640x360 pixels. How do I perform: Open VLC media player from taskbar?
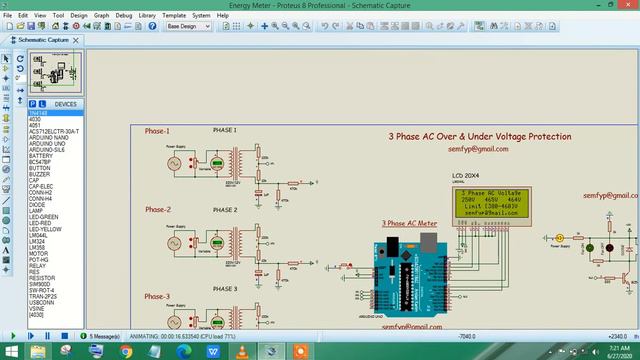click(242, 351)
